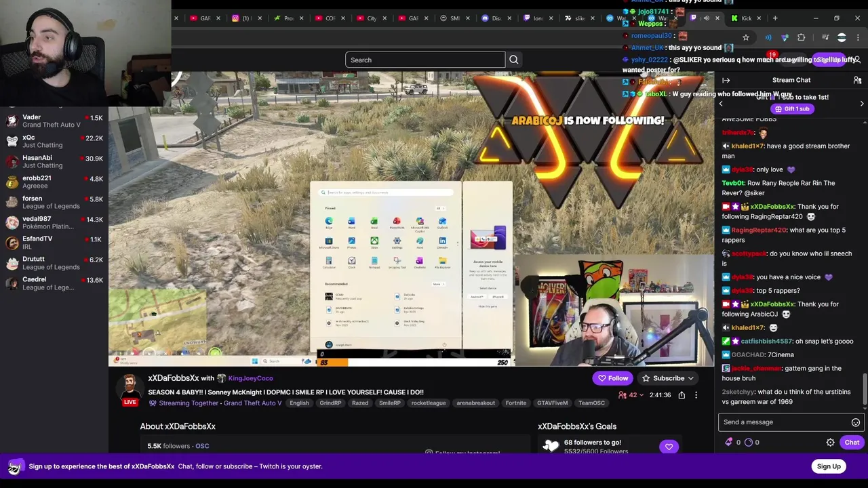Select the Razed tag
Image resolution: width=868 pixels, height=488 pixels.
pyautogui.click(x=360, y=403)
